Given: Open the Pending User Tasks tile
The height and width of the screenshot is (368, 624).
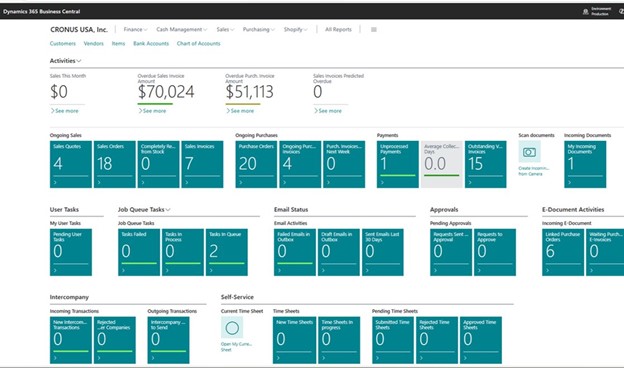Looking at the screenshot, I should (71, 252).
